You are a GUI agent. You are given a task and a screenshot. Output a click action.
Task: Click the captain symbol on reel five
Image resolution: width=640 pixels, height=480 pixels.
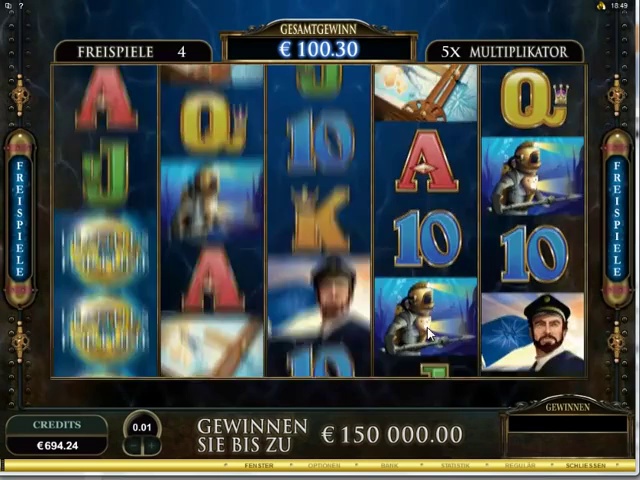coord(533,332)
